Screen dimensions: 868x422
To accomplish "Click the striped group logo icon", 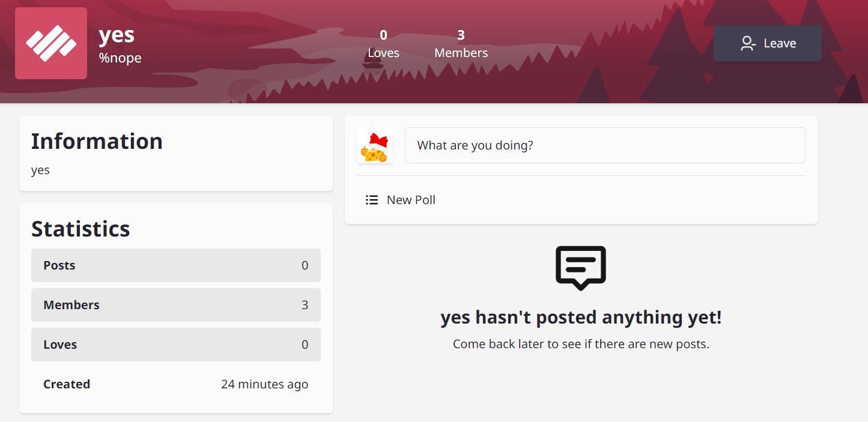I will click(51, 43).
